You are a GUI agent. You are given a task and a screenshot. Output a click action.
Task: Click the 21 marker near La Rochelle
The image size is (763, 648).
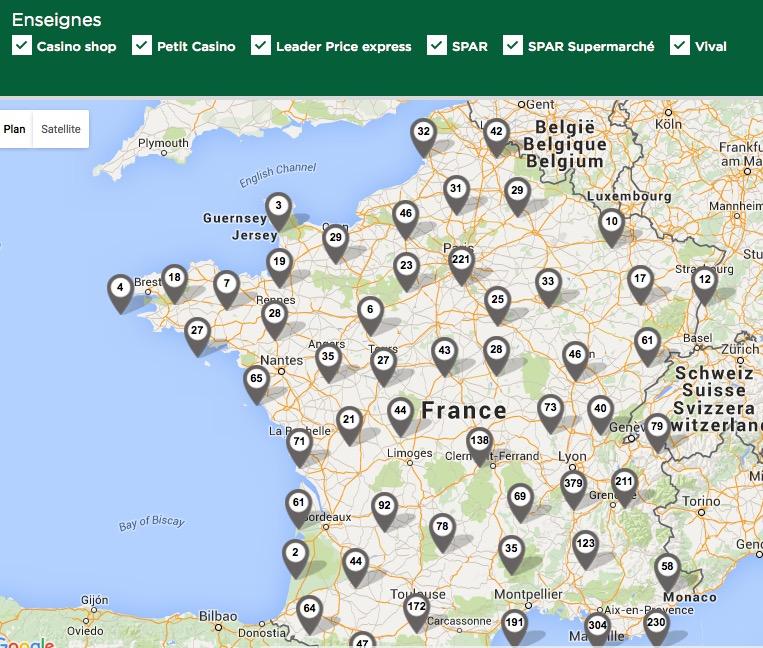[349, 426]
